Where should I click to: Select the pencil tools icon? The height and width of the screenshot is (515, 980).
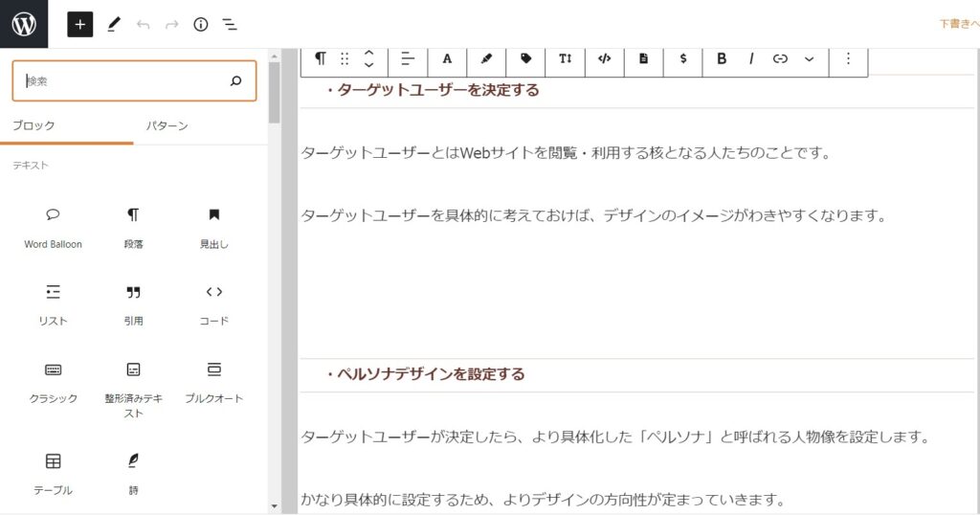point(114,24)
